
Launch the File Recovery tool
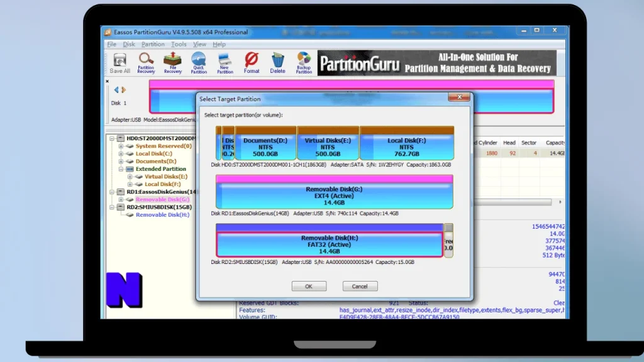[x=172, y=63]
